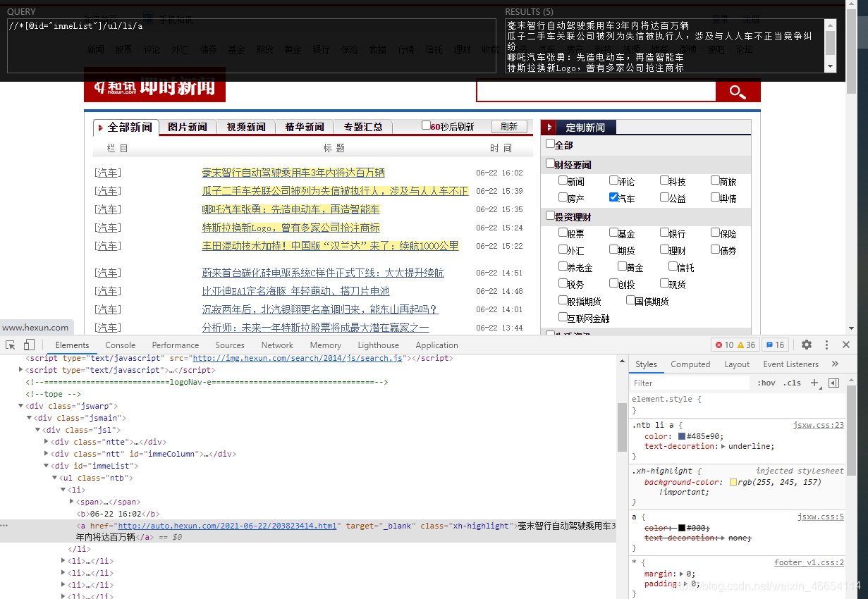
Task: Open the Lighthouse tab
Action: tap(378, 345)
